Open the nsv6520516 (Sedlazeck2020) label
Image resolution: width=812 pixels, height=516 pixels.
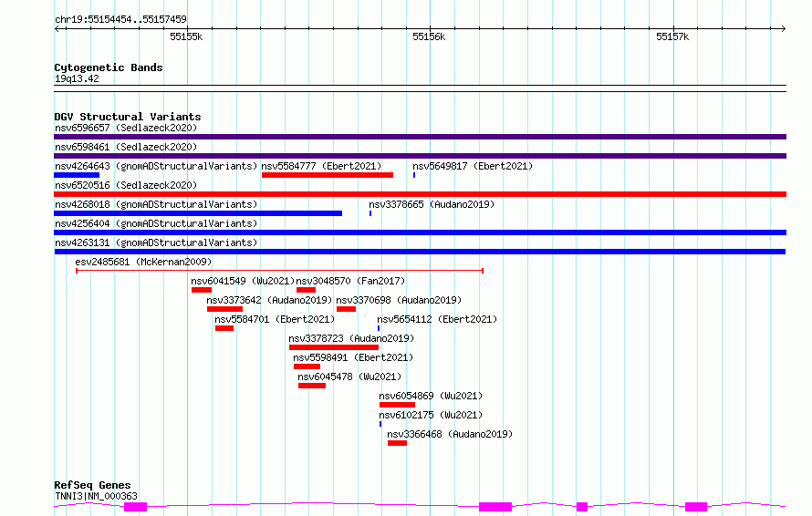pyautogui.click(x=126, y=185)
